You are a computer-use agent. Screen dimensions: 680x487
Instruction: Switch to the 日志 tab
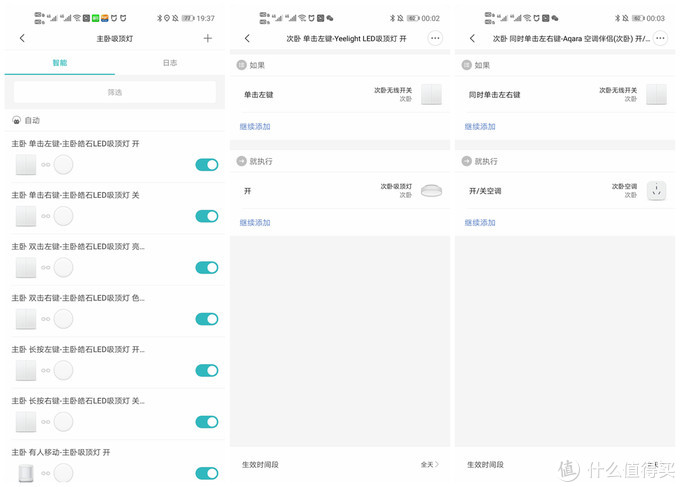[x=170, y=63]
